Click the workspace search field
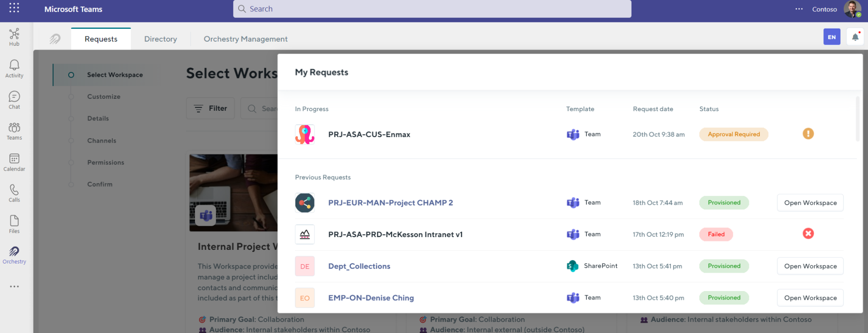 [x=259, y=108]
